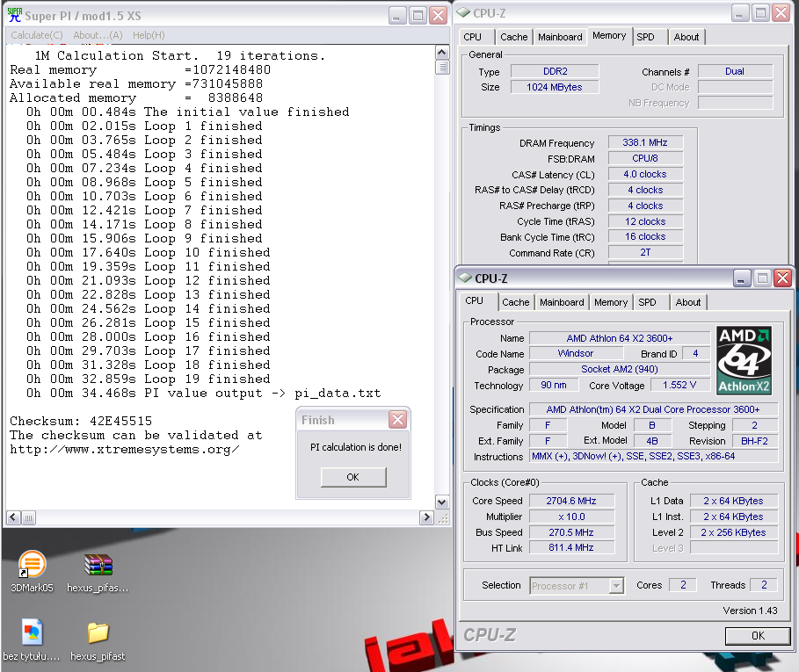Open About tab in upper CPU-Z window

tap(686, 37)
